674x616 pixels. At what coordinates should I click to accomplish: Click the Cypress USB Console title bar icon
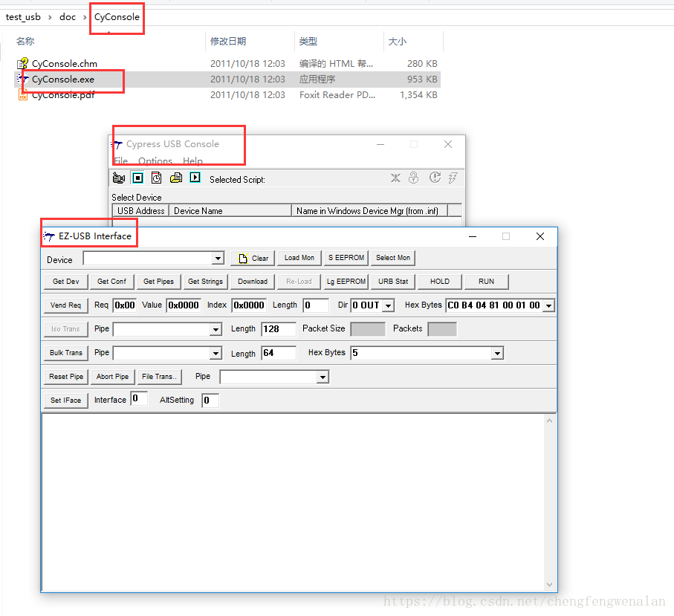117,144
